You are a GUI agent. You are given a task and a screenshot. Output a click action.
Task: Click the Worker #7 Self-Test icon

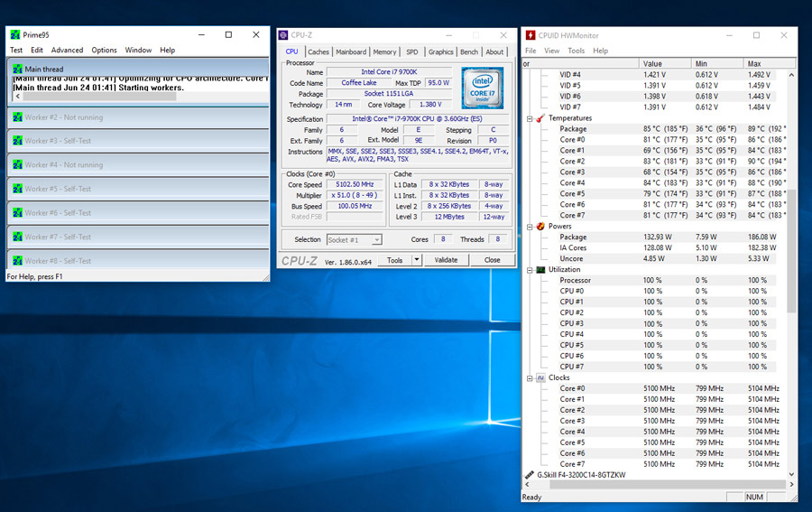(x=18, y=237)
